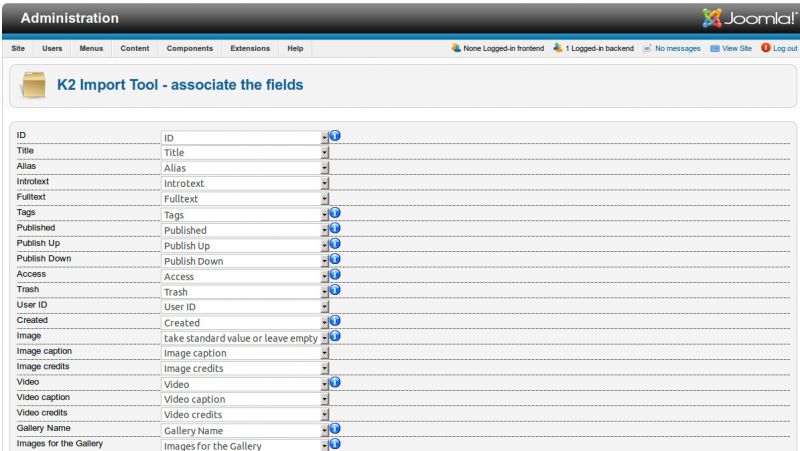Open the Menus menu
The image size is (800, 451).
91,48
